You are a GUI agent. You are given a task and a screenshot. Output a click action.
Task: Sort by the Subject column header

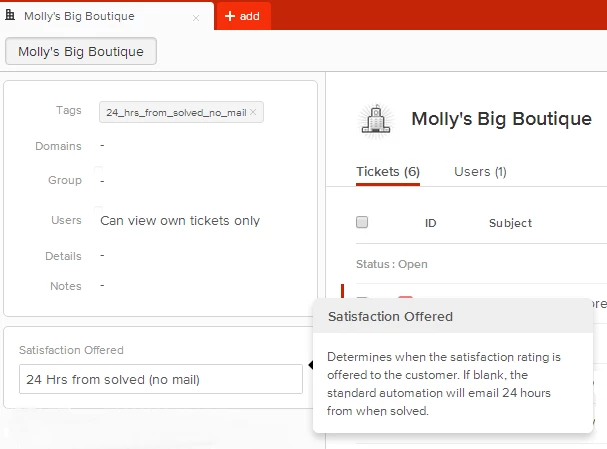(x=510, y=223)
